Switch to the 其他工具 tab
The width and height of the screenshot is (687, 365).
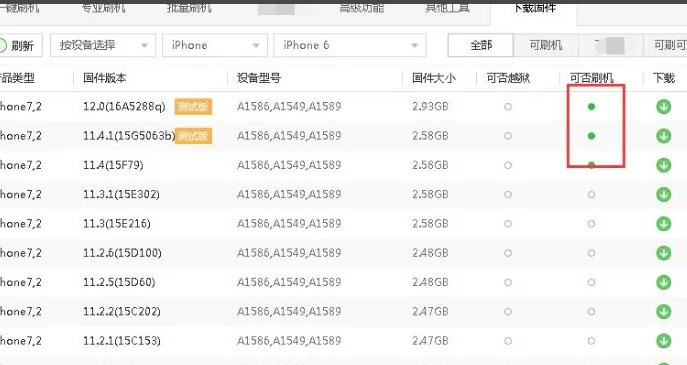(447, 8)
